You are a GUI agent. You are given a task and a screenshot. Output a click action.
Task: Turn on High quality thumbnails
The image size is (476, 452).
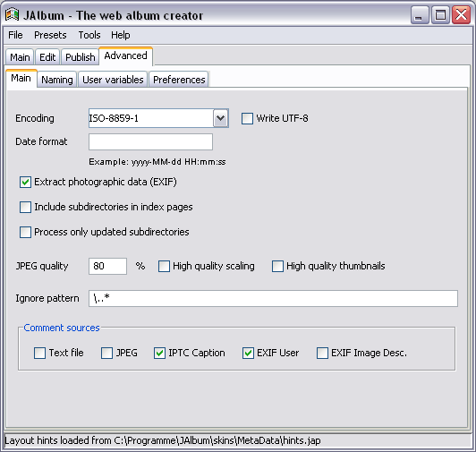(277, 266)
